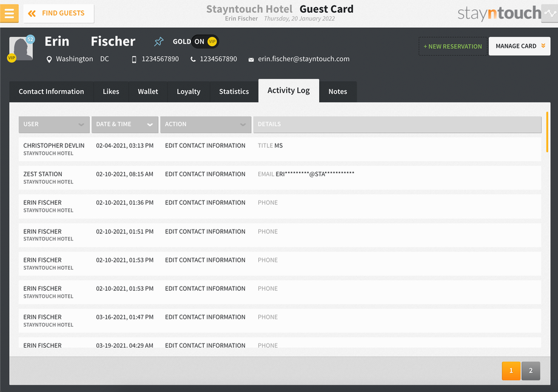The width and height of the screenshot is (558, 392).
Task: Open the Manage Card dropdown
Action: (x=520, y=46)
